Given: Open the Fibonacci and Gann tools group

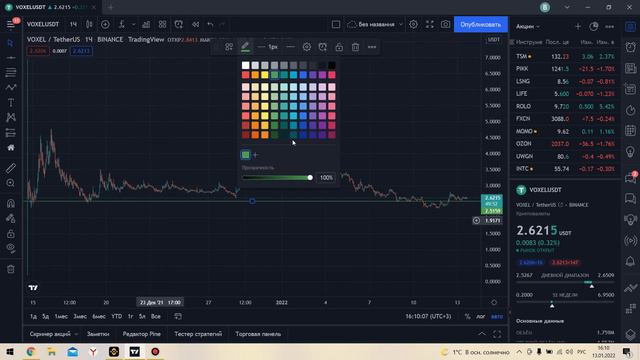Looking at the screenshot, I should pos(11,73).
